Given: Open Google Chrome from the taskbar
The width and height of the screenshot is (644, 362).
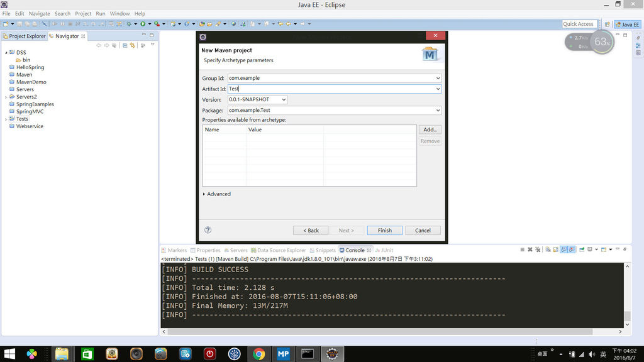Looking at the screenshot, I should [x=258, y=354].
